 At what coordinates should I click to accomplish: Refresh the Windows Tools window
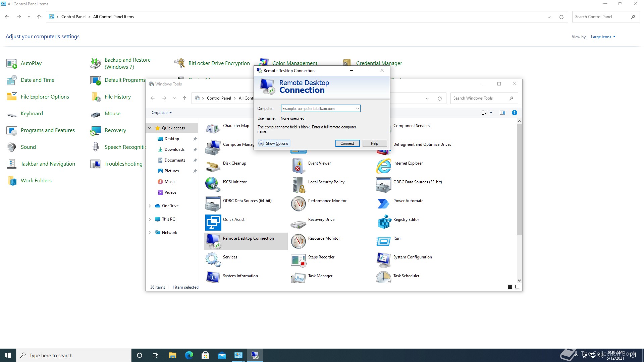coord(439,98)
